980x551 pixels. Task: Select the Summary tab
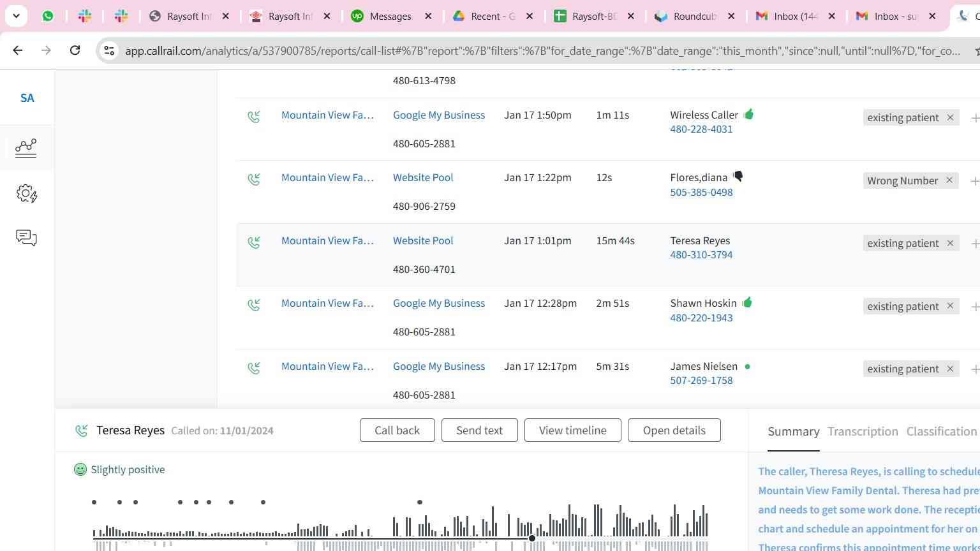tap(793, 432)
